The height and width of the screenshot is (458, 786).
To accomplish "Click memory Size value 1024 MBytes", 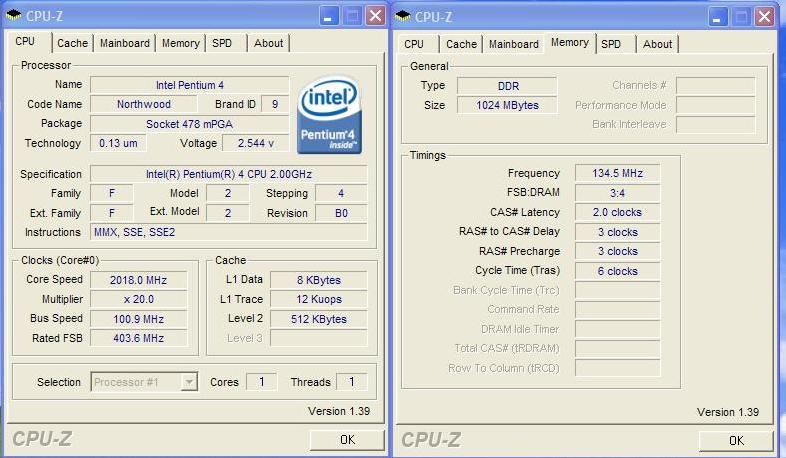I will click(507, 105).
